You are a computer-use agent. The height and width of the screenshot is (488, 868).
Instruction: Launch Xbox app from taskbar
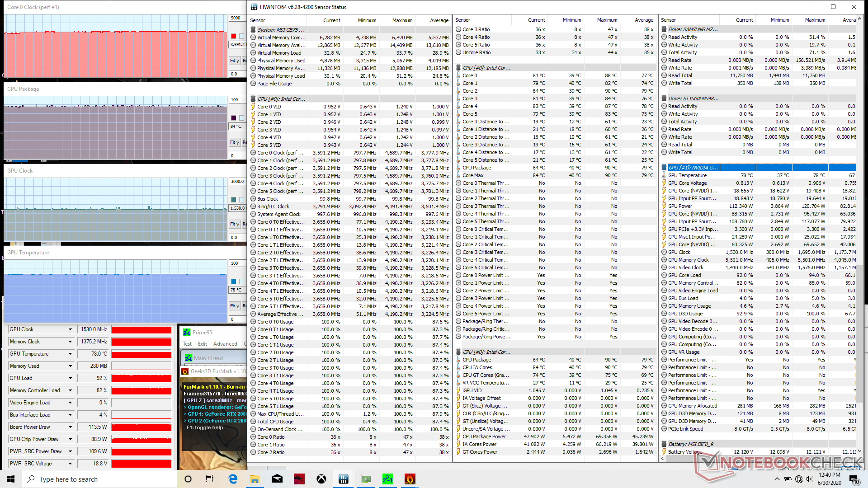[x=321, y=479]
